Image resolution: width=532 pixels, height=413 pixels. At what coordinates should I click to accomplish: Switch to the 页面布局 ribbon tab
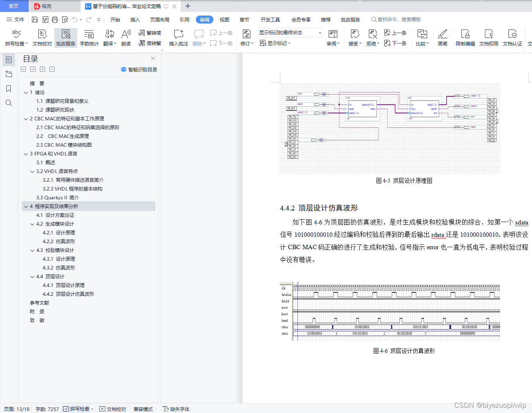(160, 20)
